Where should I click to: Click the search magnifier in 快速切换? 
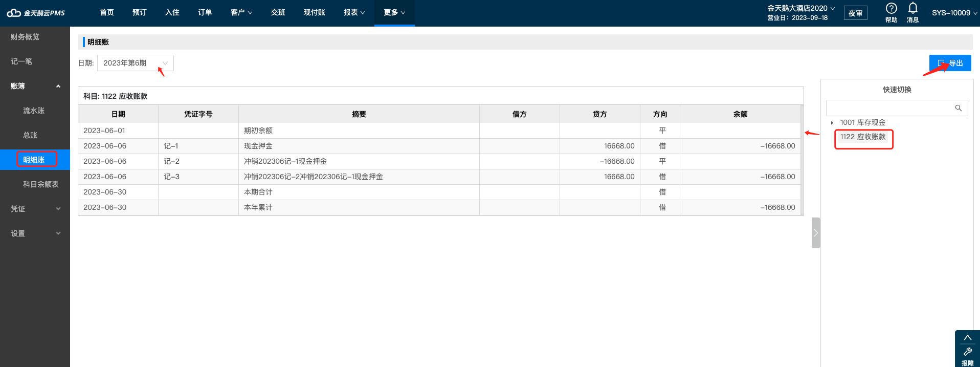point(958,108)
